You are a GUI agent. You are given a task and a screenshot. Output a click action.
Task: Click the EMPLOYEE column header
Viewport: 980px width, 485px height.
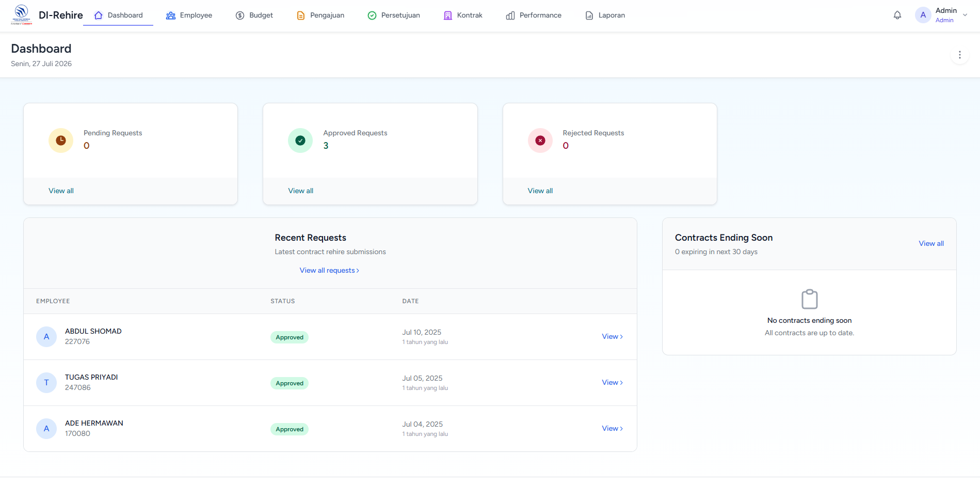[x=53, y=301]
